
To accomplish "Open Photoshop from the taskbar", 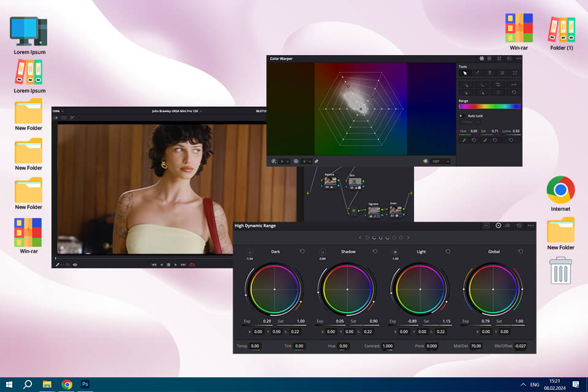I will (x=85, y=384).
